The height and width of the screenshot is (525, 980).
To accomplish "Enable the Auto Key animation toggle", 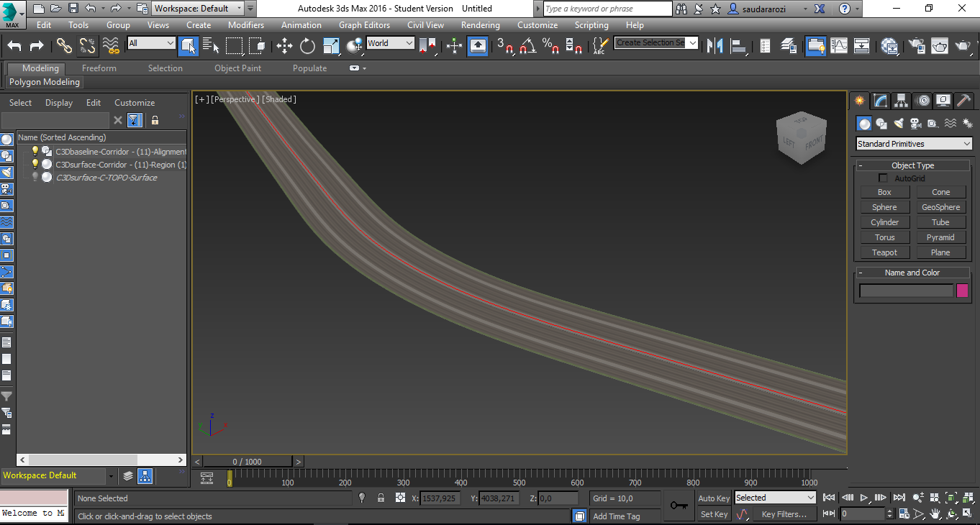I will 713,498.
